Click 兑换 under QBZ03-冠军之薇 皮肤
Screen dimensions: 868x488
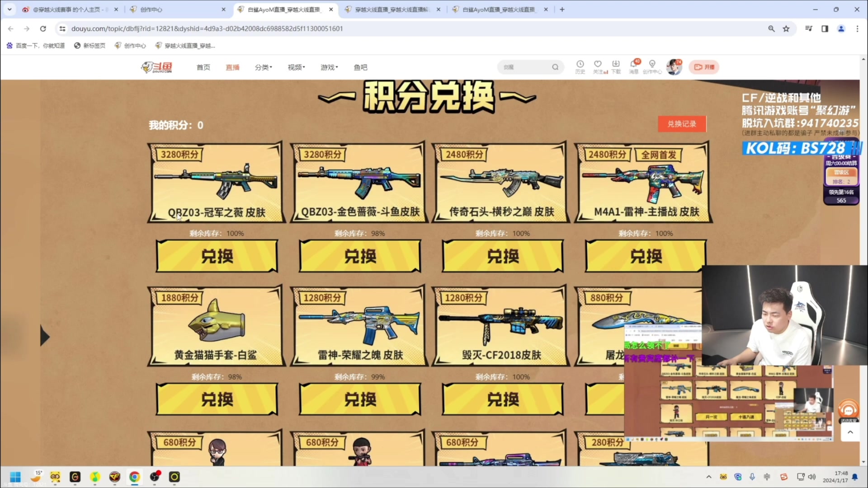217,256
